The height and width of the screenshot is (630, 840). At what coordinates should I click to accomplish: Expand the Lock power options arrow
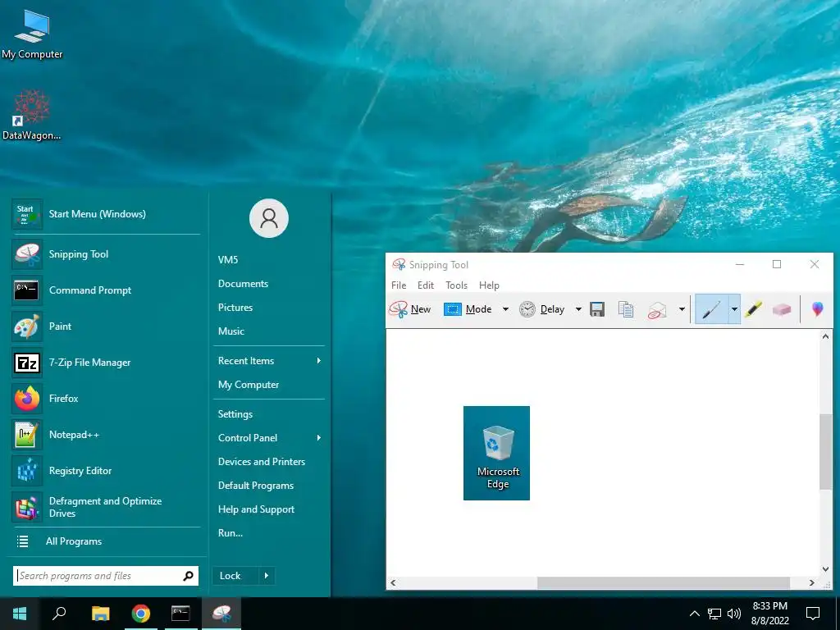[x=267, y=576]
